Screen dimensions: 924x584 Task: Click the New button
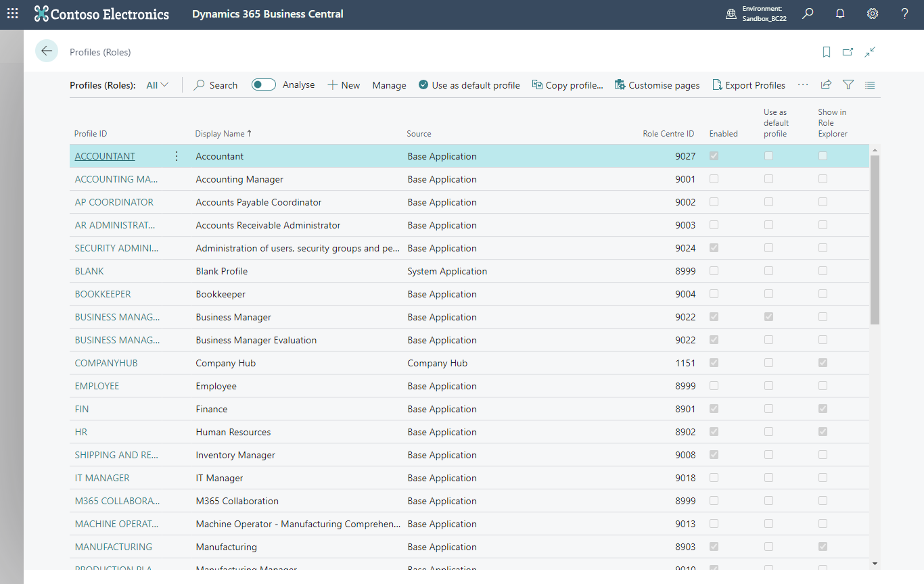(344, 85)
